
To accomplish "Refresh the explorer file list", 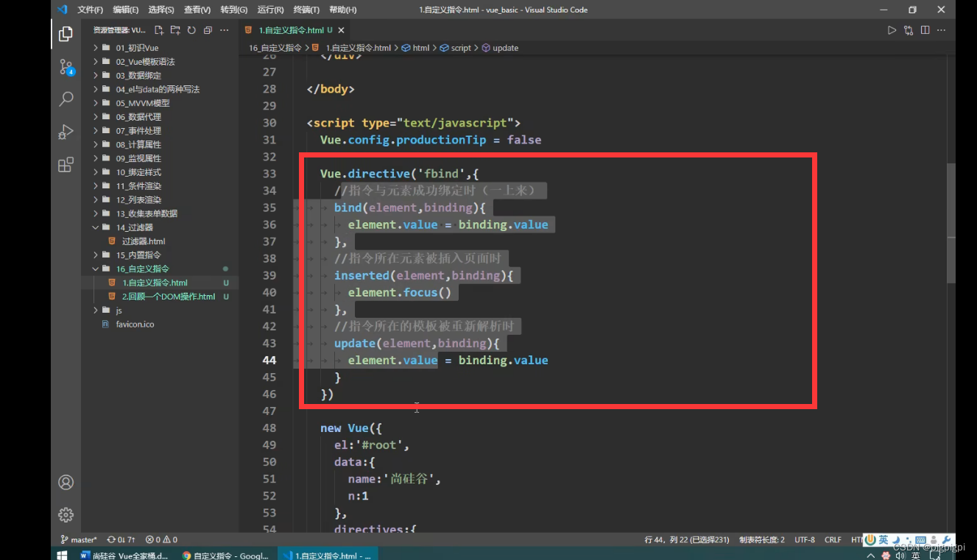I will pyautogui.click(x=191, y=30).
